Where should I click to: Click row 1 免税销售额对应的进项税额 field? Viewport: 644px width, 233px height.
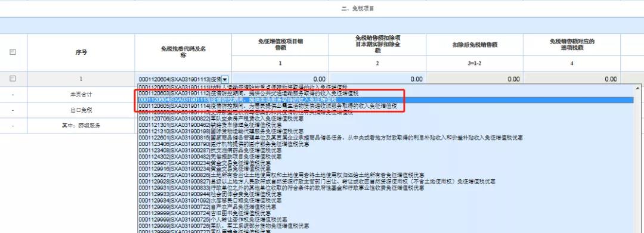572,79
